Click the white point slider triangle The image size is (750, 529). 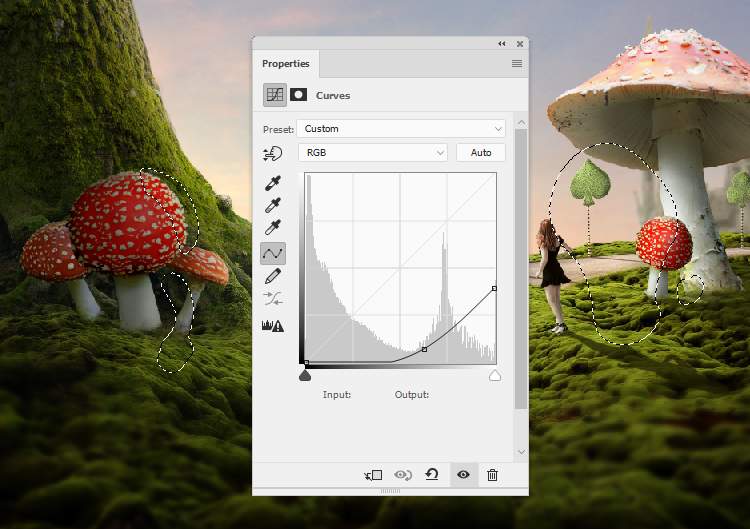[x=494, y=376]
